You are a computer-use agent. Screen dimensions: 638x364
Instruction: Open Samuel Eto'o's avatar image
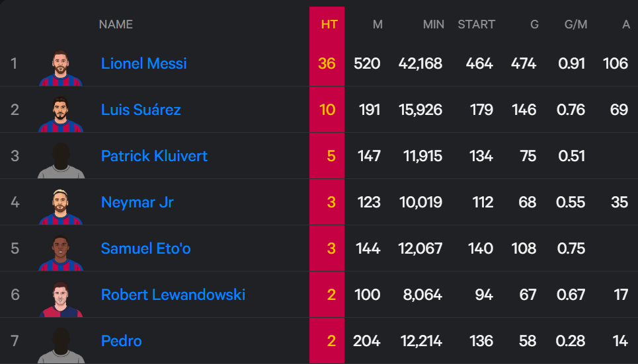[x=61, y=253]
